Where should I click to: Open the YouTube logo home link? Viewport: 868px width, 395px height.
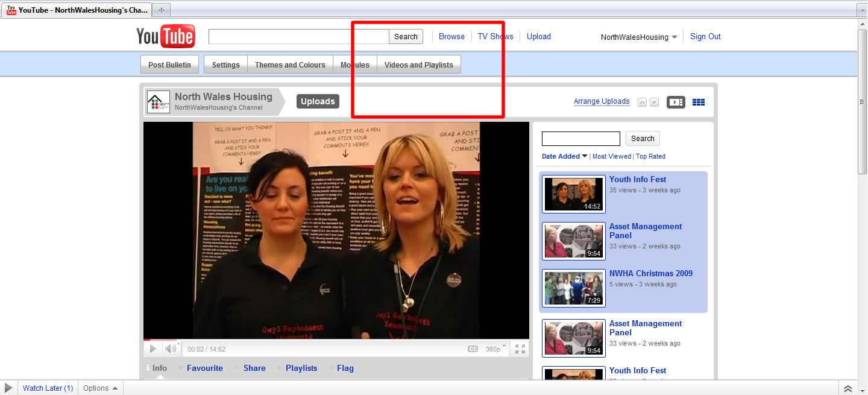(165, 36)
